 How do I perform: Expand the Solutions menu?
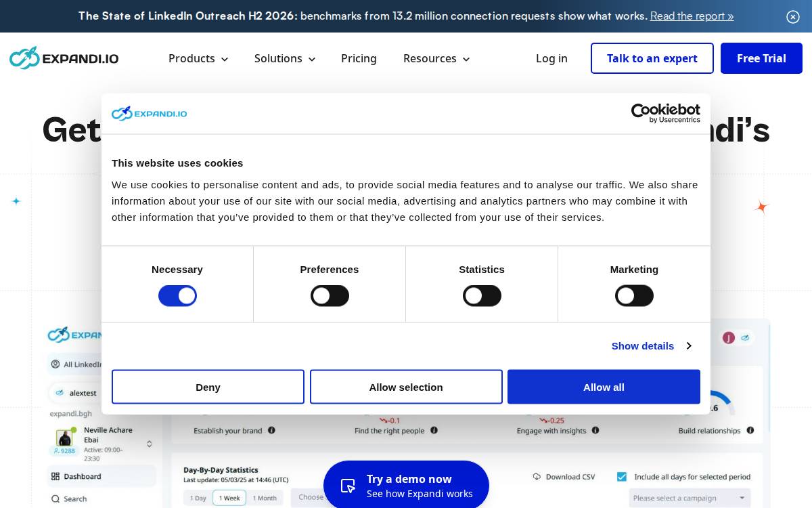(285, 59)
